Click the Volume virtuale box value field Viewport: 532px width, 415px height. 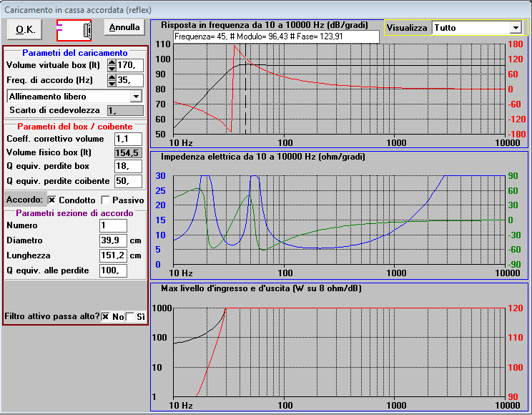(129, 65)
